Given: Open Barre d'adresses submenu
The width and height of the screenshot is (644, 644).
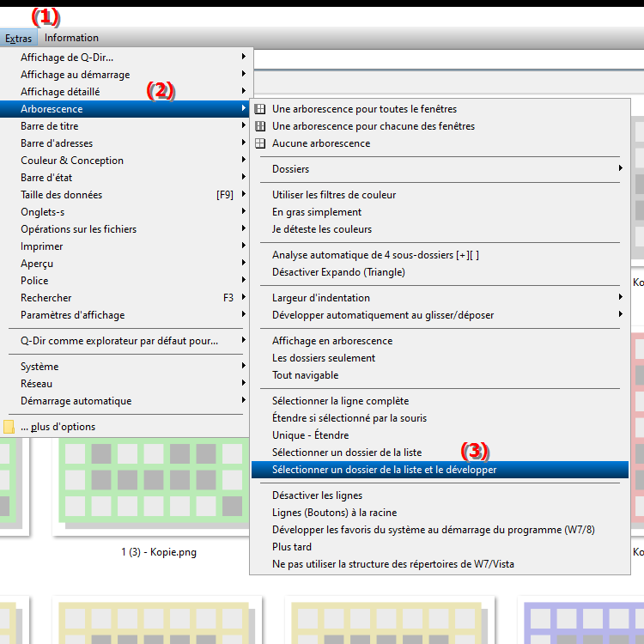Looking at the screenshot, I should [125, 143].
